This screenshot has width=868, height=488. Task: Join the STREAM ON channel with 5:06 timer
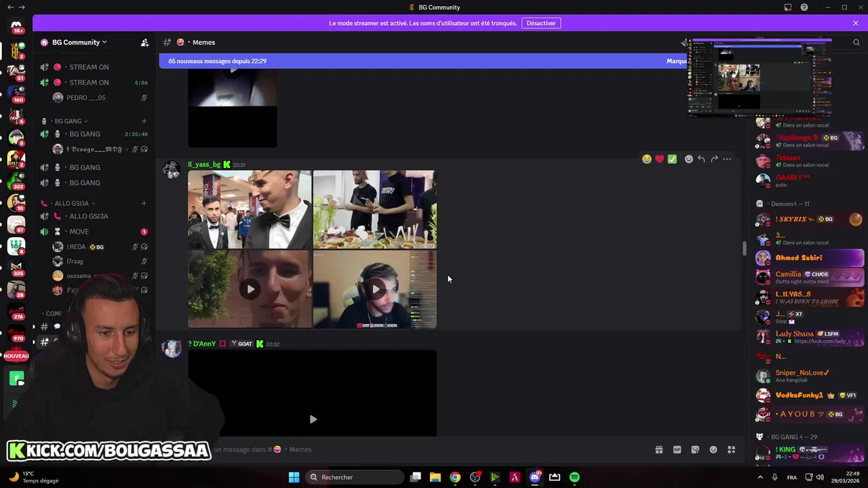[x=94, y=83]
